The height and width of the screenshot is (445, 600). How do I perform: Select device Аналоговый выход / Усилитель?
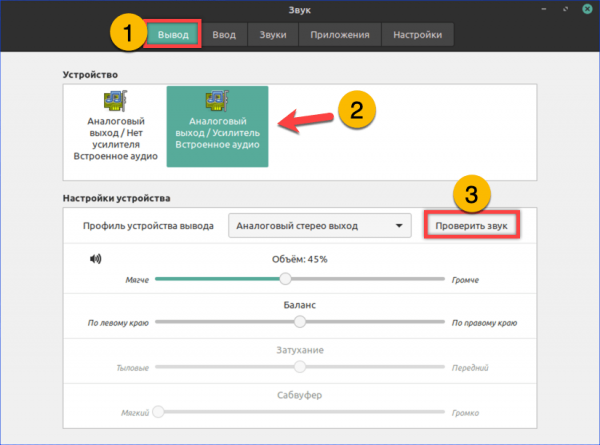click(x=217, y=126)
